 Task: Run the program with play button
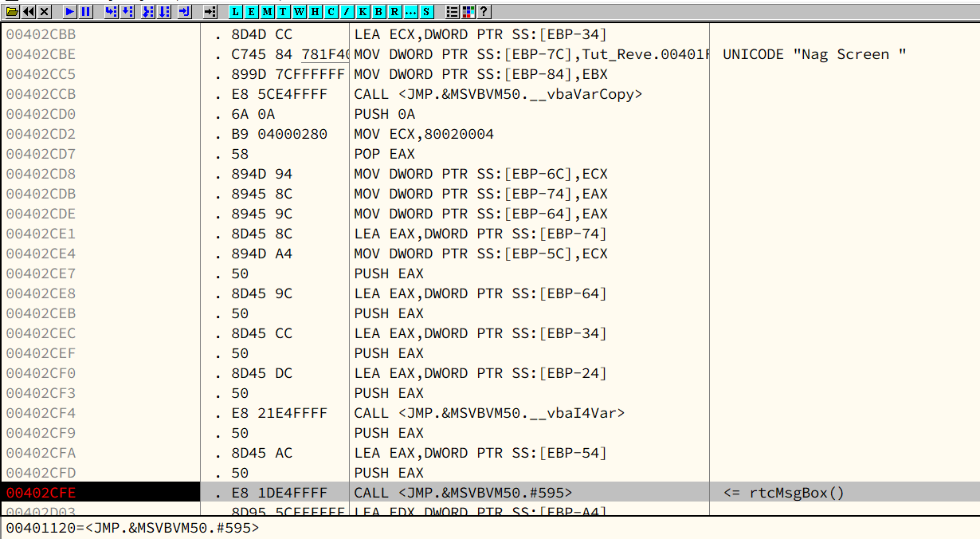(x=70, y=12)
